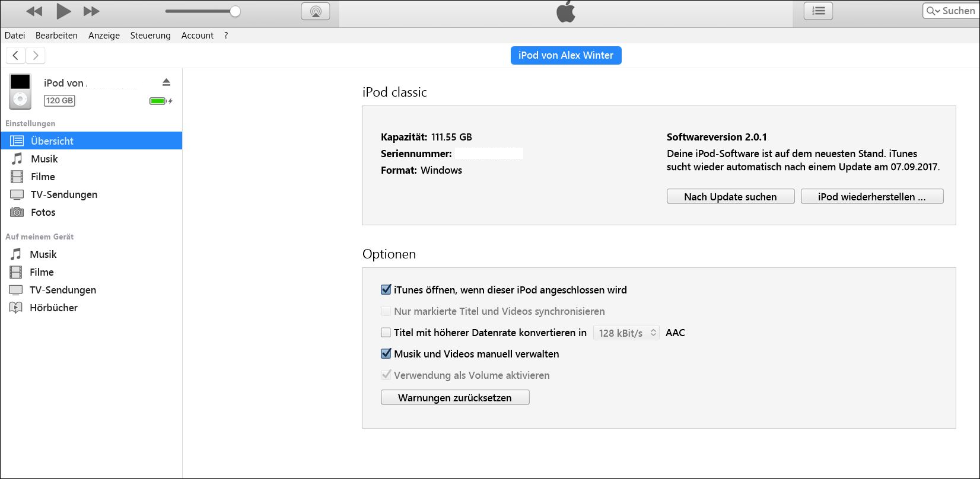Click 'Nach Update suchen' button
This screenshot has width=980, height=479.
730,197
